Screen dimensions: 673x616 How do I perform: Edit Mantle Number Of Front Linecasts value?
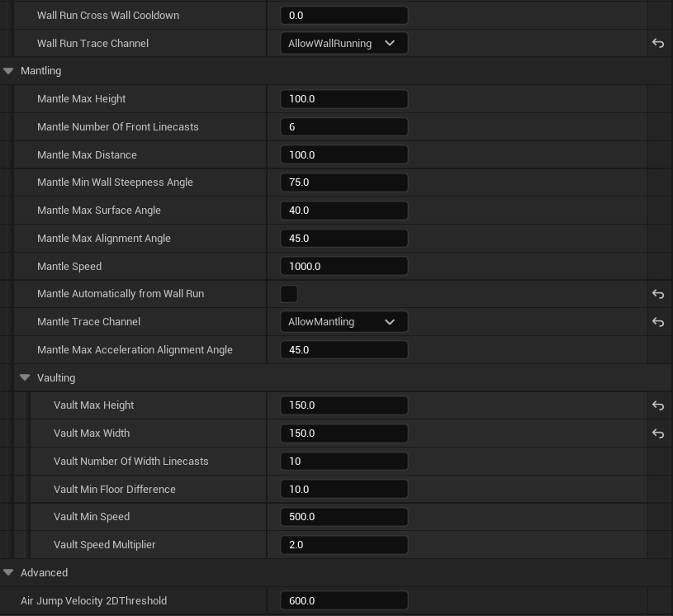point(344,126)
